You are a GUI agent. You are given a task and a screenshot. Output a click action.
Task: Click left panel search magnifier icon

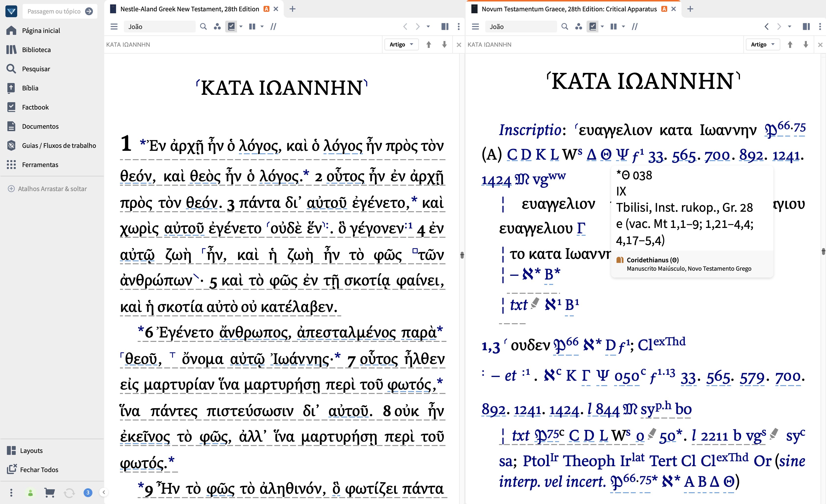coord(203,27)
